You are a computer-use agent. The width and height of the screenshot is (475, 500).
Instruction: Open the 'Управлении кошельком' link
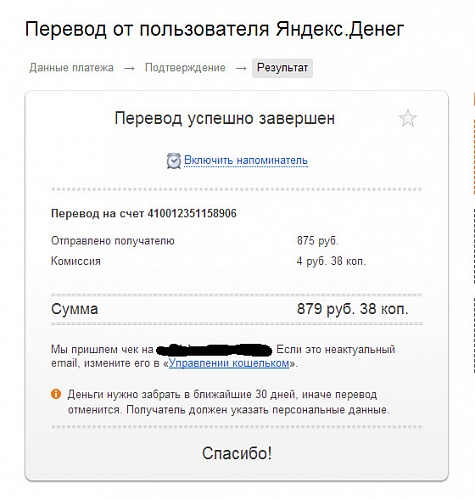coord(229,363)
